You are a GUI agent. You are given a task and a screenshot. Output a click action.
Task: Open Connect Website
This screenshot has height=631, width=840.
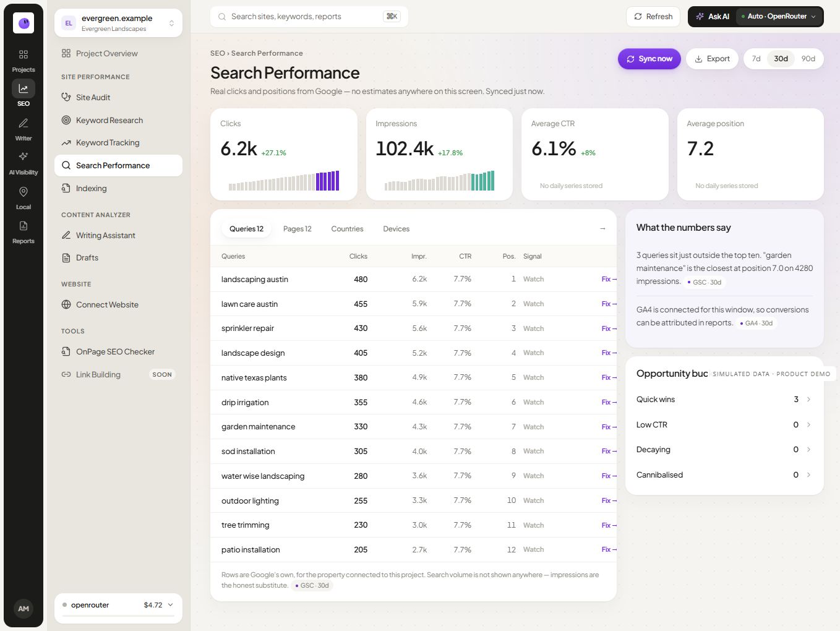(x=118, y=305)
